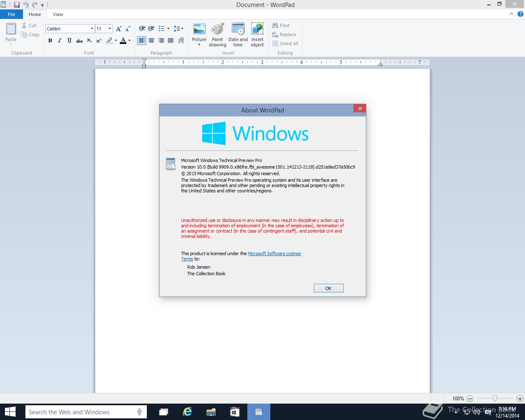525x420 pixels.
Task: Open the Customize Quick Access Toolbar arrow
Action: click(x=42, y=5)
